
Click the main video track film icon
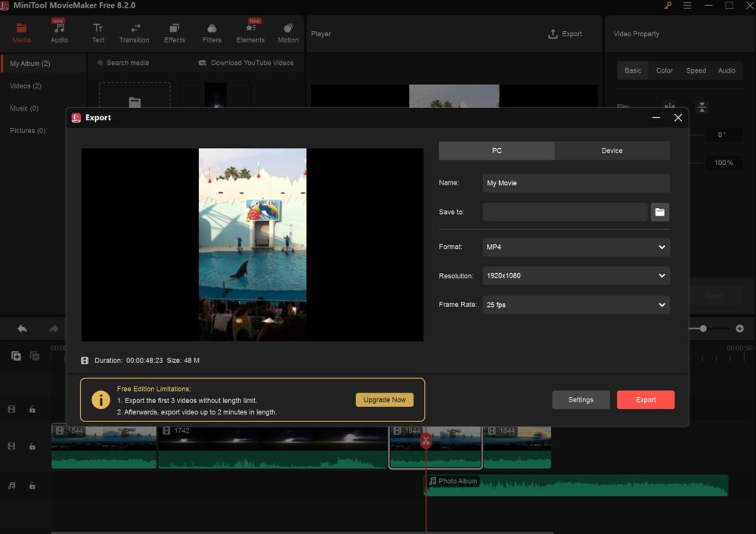pyautogui.click(x=11, y=447)
